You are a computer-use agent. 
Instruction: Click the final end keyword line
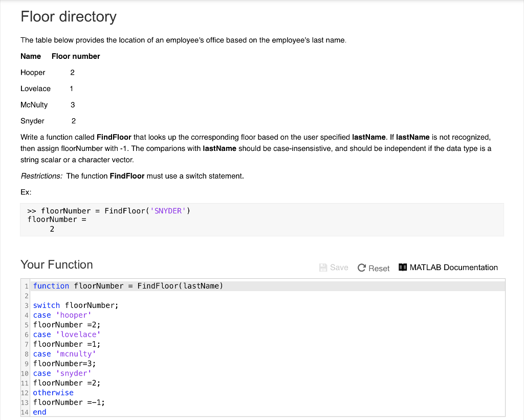tap(39, 412)
